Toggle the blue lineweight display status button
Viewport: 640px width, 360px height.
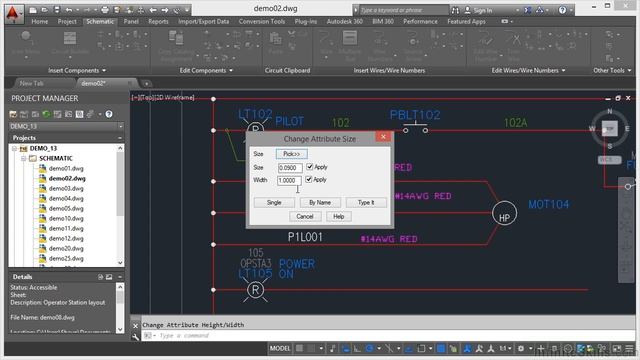coord(441,349)
